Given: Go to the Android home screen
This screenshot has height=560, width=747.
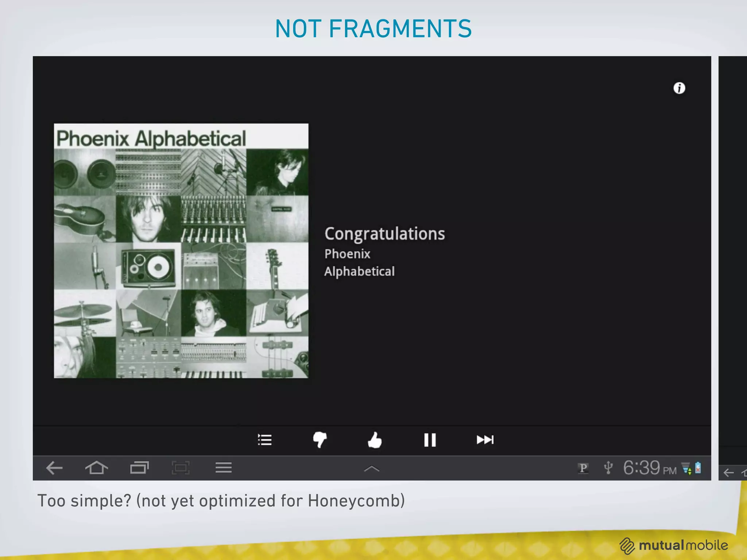Looking at the screenshot, I should click(x=97, y=468).
